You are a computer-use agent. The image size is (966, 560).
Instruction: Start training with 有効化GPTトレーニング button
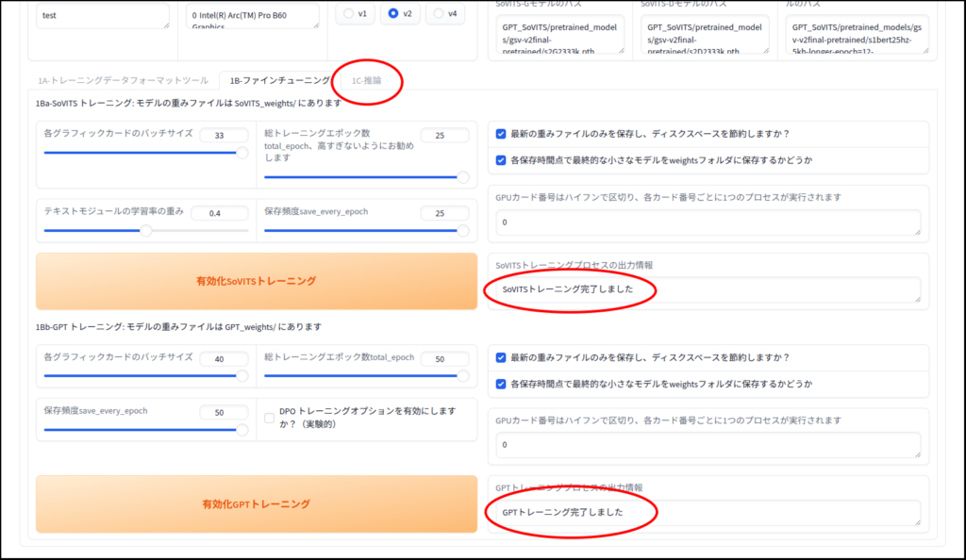256,504
